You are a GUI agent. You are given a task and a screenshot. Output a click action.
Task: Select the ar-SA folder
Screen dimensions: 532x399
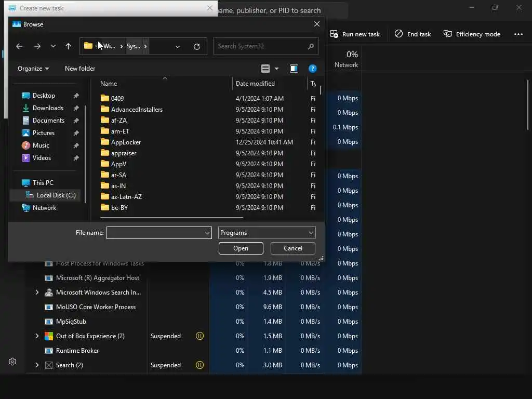(118, 175)
